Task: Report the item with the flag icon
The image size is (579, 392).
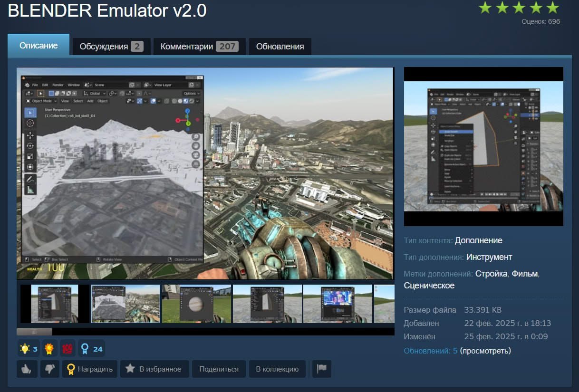Action: point(321,369)
